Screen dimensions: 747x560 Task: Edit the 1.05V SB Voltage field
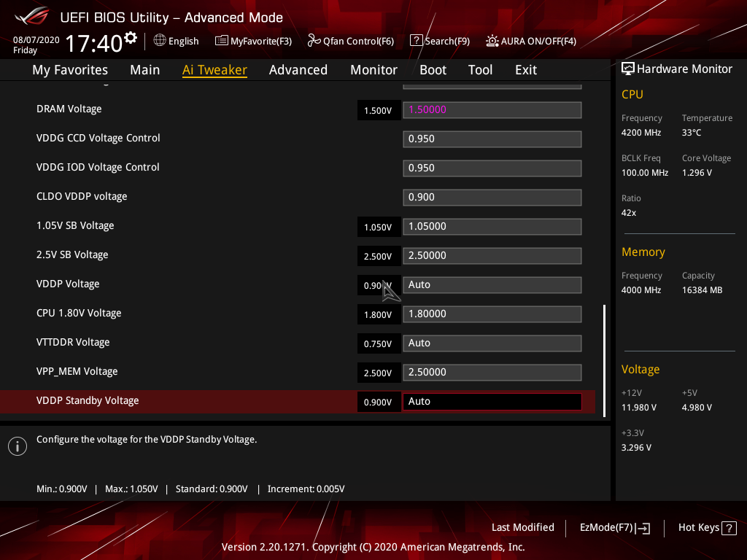coord(492,227)
